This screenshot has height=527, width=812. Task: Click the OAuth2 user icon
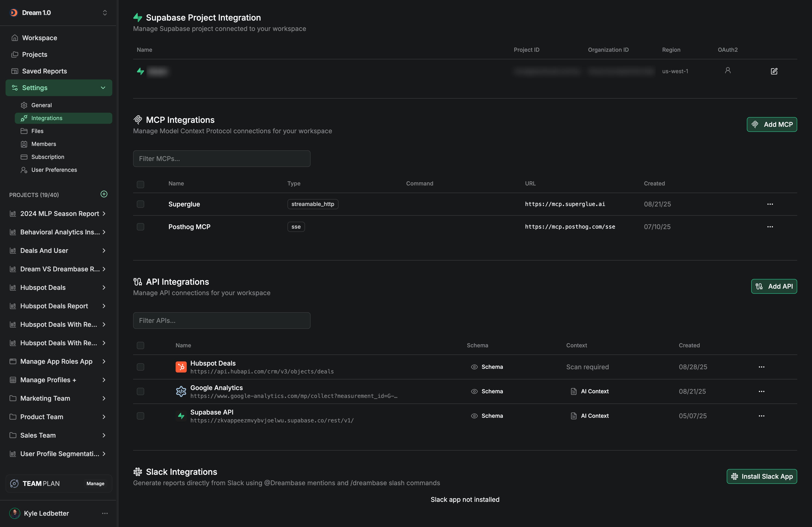[x=727, y=71]
